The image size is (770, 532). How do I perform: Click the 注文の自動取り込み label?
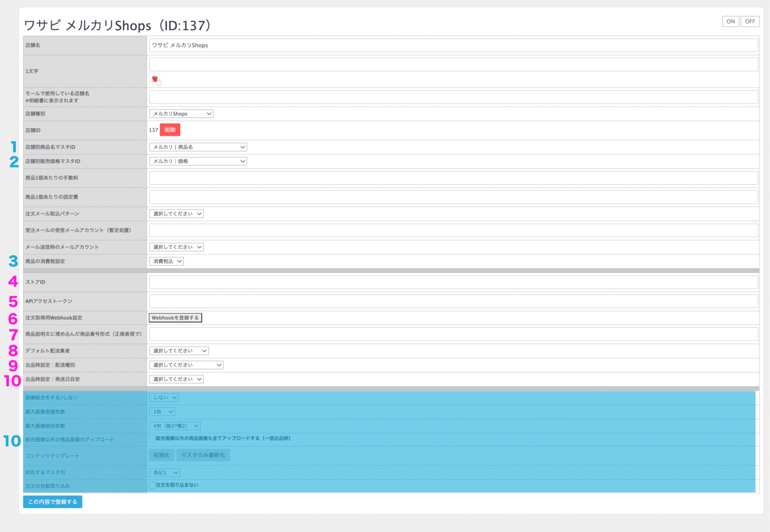(48, 486)
